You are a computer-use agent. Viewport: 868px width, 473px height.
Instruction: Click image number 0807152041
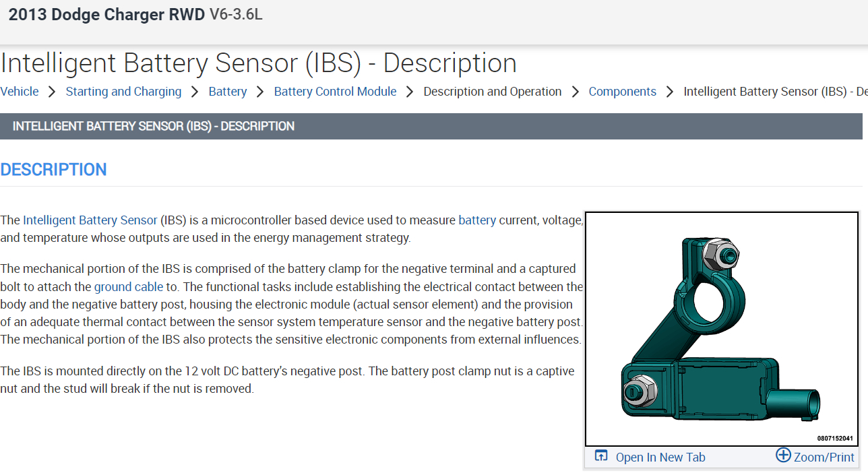point(835,438)
